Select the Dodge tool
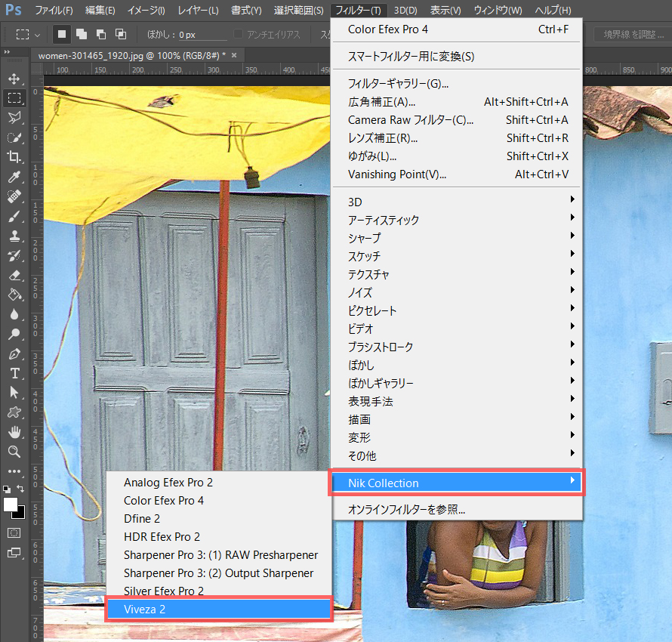Image resolution: width=672 pixels, height=642 pixels. tap(14, 335)
